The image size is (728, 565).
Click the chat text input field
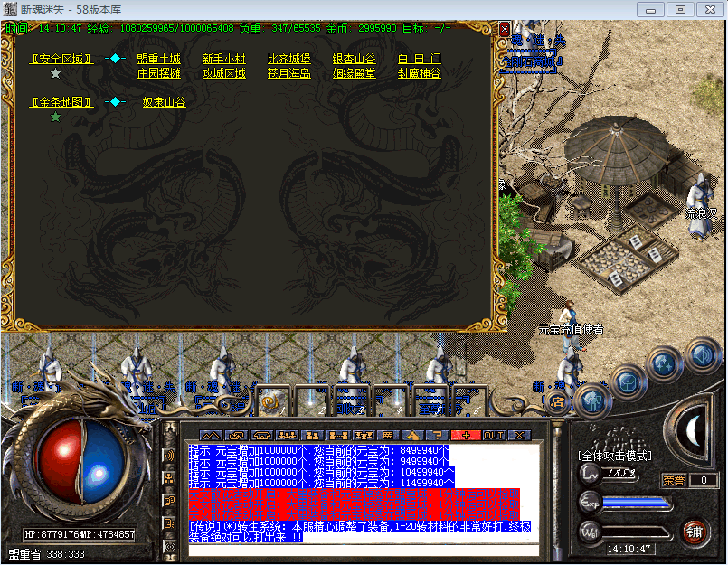point(364,551)
